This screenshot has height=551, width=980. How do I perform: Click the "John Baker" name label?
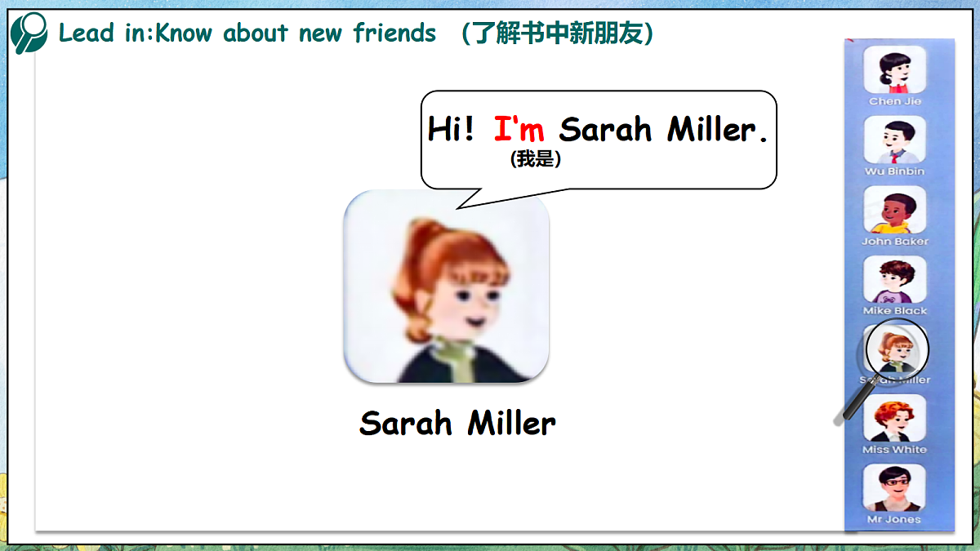(x=895, y=242)
